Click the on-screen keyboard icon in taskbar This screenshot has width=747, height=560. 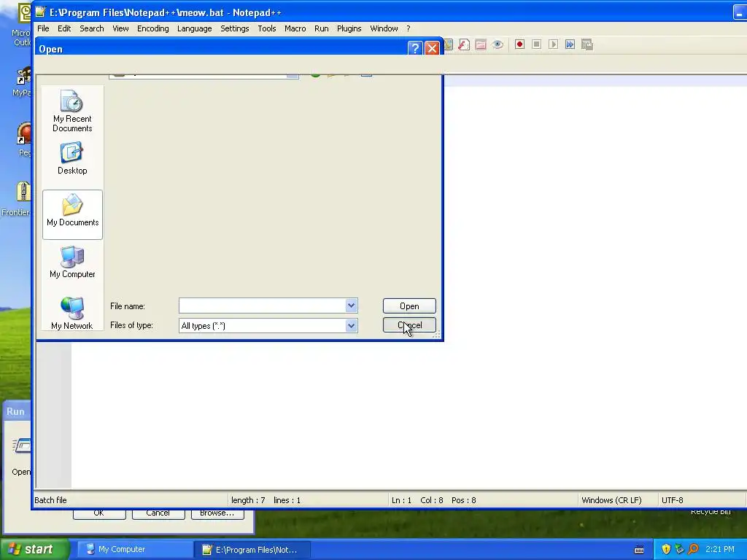pyautogui.click(x=639, y=550)
